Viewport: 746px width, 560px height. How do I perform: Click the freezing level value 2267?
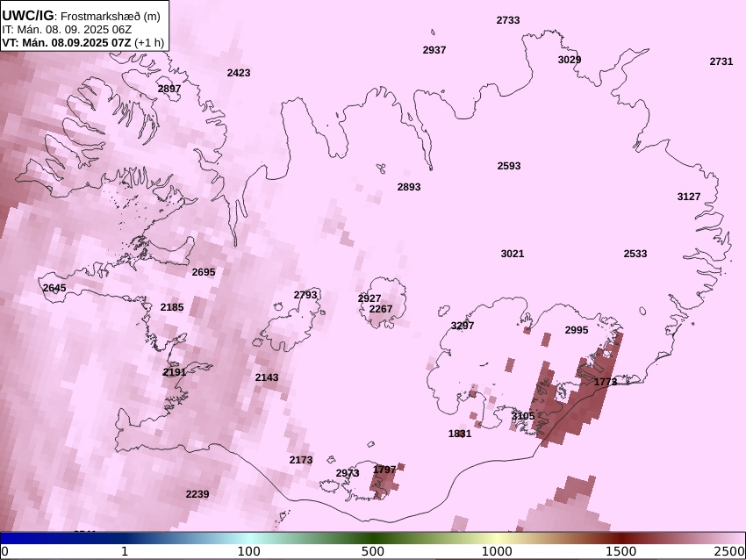tap(381, 309)
